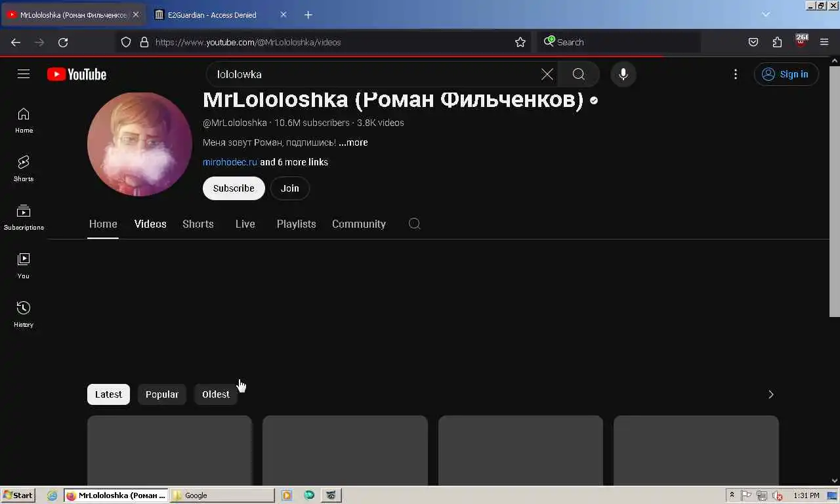Open browser extensions puzzle icon
The width and height of the screenshot is (840, 504).
777,42
